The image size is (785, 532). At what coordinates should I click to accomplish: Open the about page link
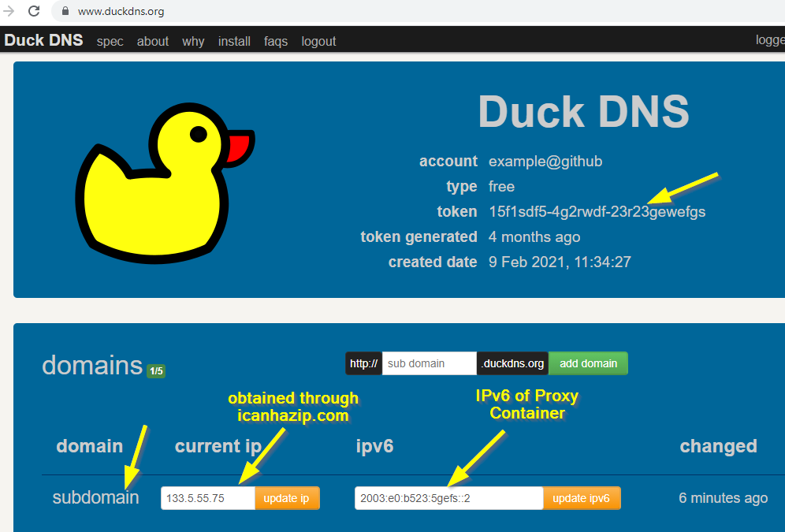point(153,41)
